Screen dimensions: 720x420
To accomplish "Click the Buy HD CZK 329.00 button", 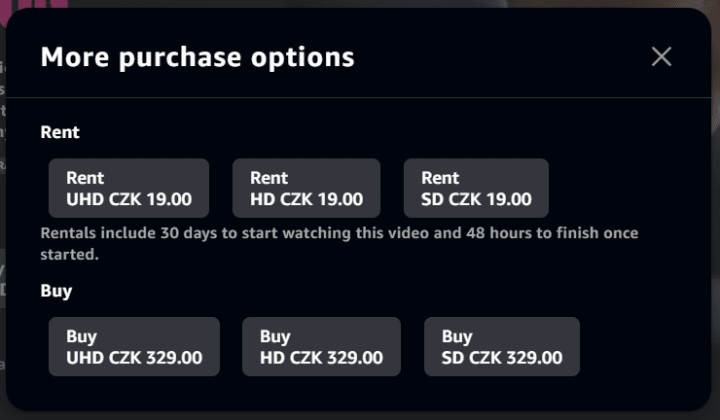I will [321, 347].
